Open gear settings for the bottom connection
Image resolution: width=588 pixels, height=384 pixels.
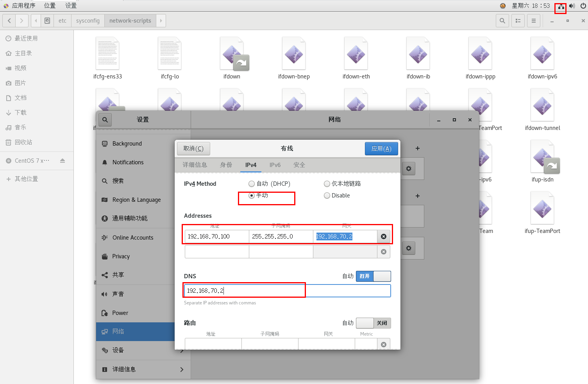(409, 248)
